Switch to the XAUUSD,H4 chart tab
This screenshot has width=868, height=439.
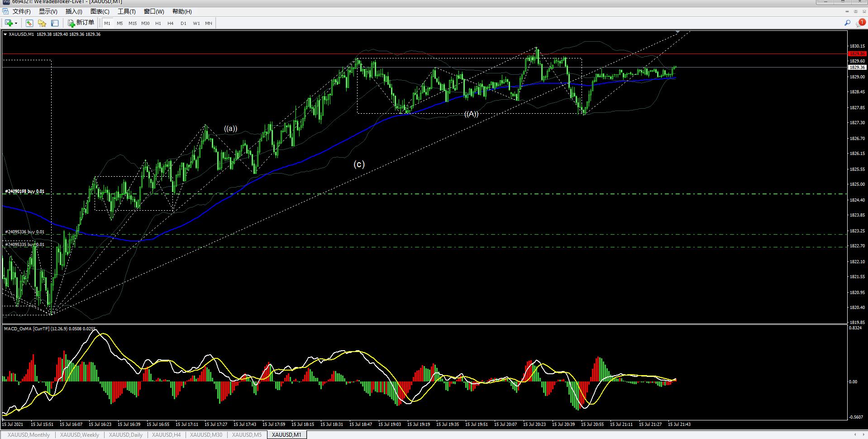166,435
